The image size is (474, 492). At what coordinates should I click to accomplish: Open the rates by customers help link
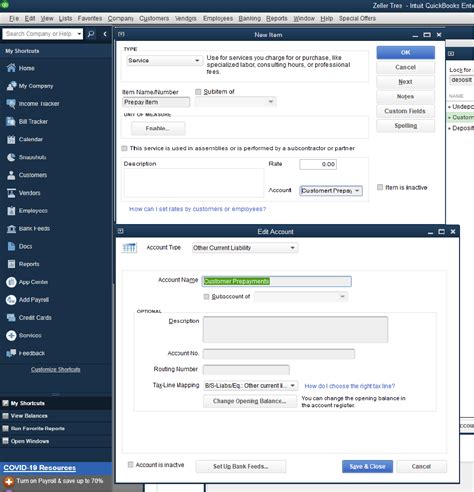(x=197, y=209)
